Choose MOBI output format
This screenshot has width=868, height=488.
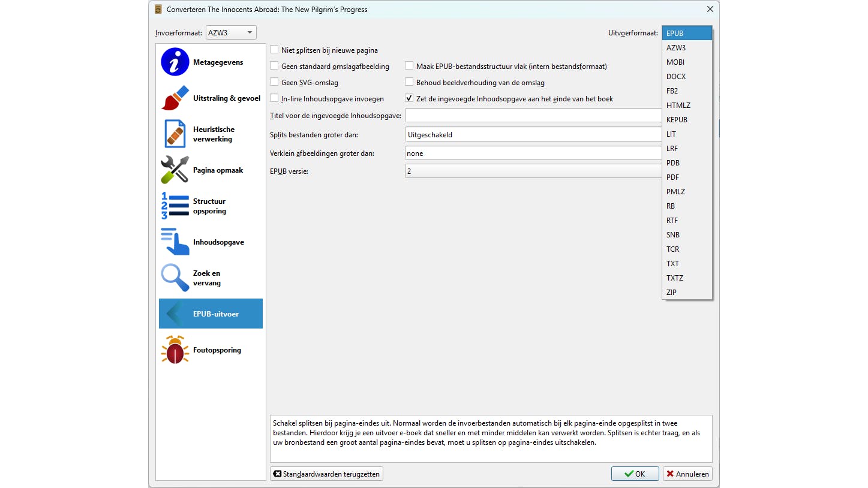[687, 62]
